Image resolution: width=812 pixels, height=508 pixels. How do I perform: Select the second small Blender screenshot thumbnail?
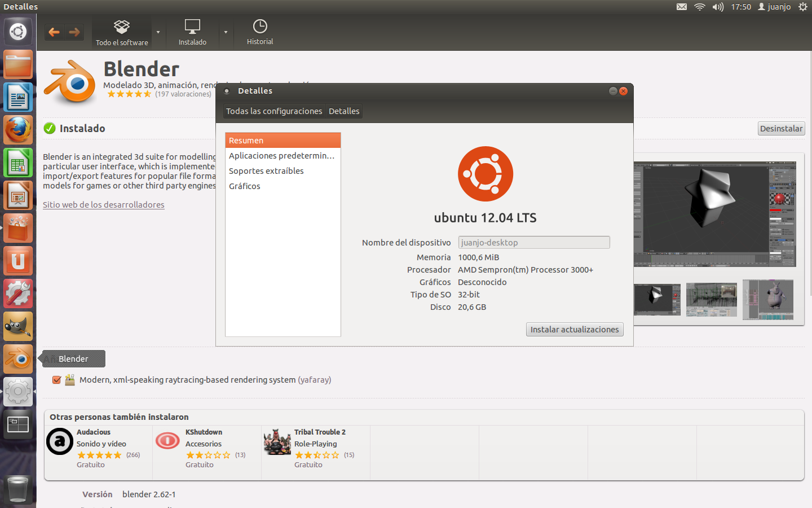pyautogui.click(x=712, y=299)
